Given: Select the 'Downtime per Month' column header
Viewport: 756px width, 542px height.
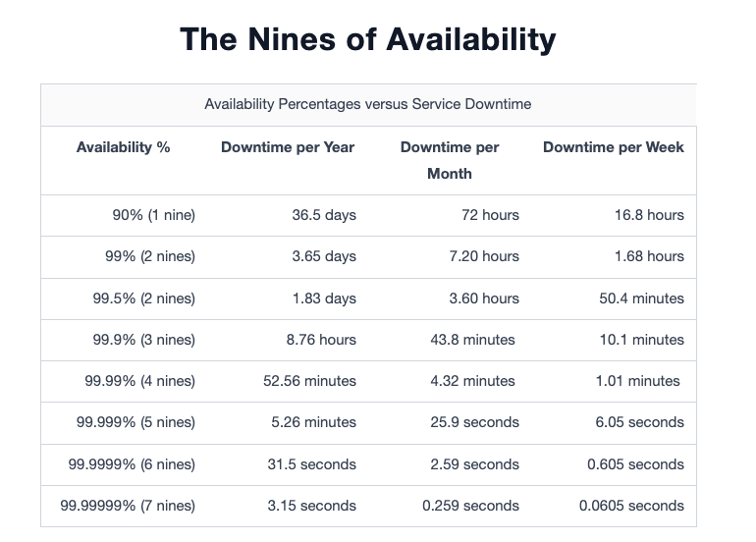Looking at the screenshot, I should coord(450,160).
